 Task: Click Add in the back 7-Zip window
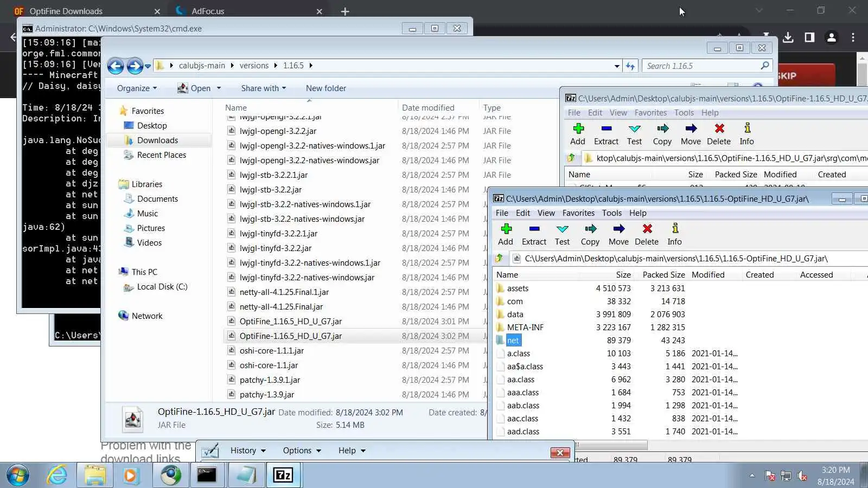[x=578, y=134]
